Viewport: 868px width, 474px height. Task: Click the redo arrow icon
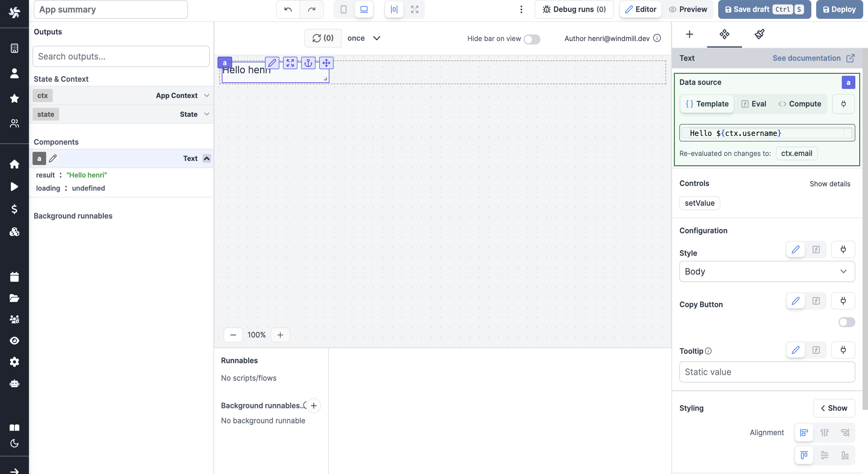311,9
